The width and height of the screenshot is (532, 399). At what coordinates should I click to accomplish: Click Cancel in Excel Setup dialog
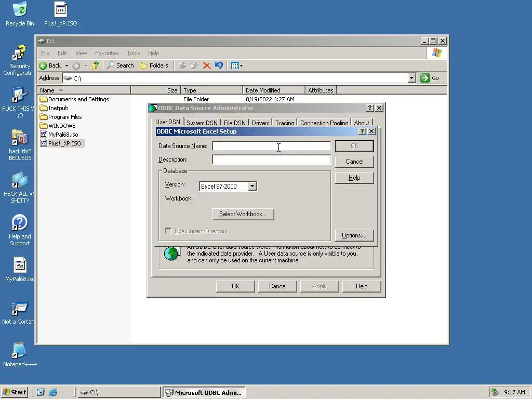click(354, 162)
